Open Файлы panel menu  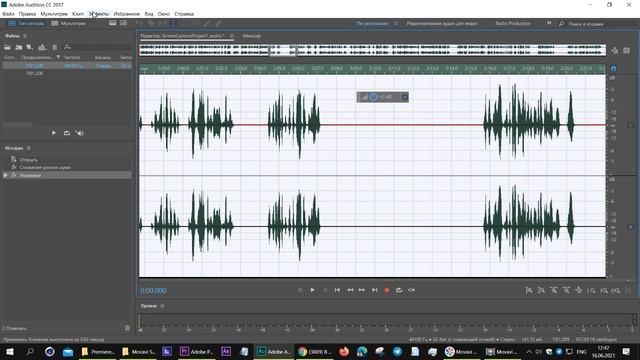tap(25, 36)
